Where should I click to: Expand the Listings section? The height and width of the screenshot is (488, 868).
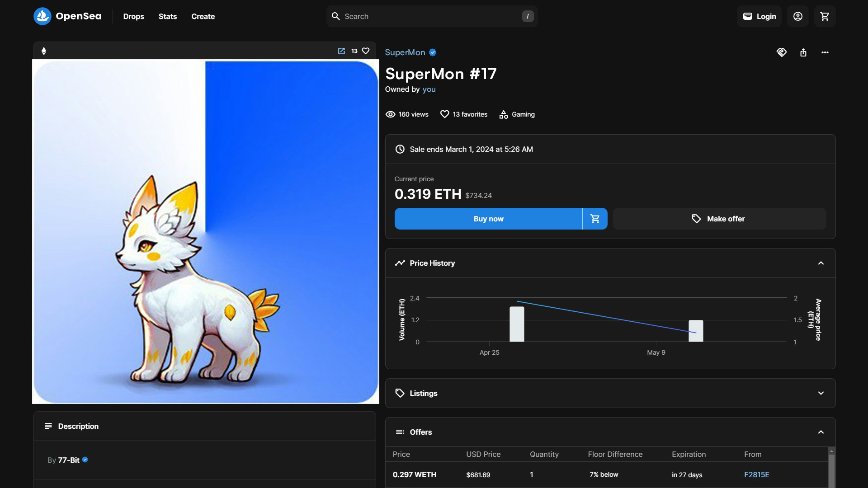coord(821,393)
